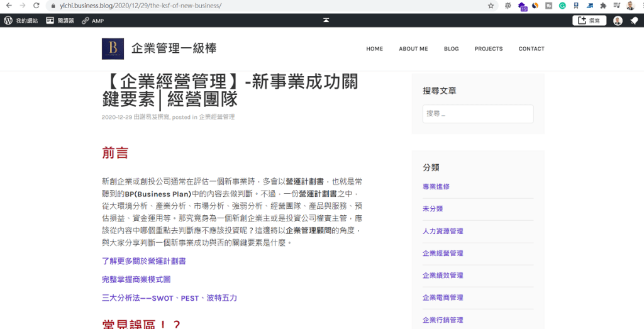
Task: Click the browser forward arrow
Action: [23, 6]
